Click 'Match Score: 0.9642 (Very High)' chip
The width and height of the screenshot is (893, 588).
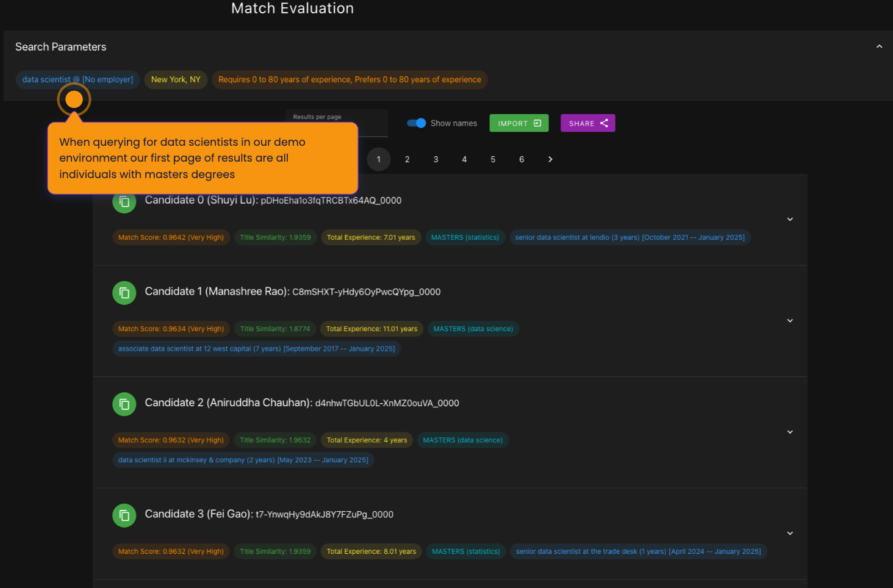[171, 237]
